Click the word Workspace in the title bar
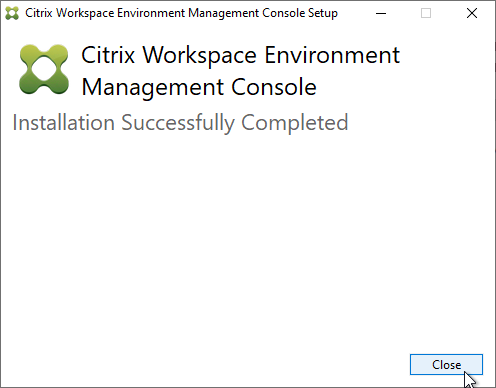 [85, 14]
